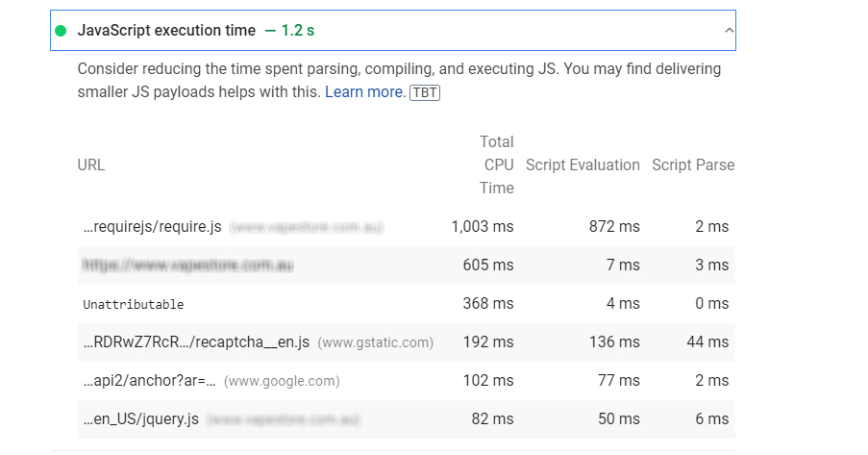
Task: Click the Script Parse column header
Action: tap(692, 164)
